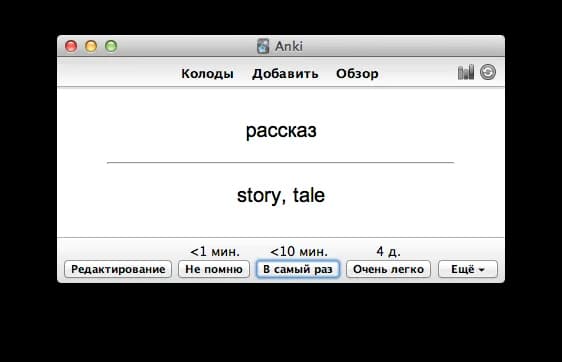Close the Anki window with red button
The image size is (562, 362).
pyautogui.click(x=71, y=46)
